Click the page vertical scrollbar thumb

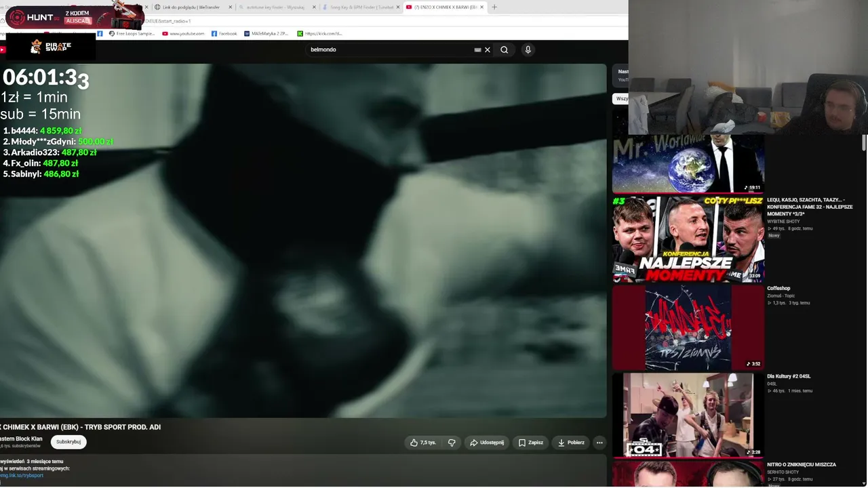tap(865, 142)
